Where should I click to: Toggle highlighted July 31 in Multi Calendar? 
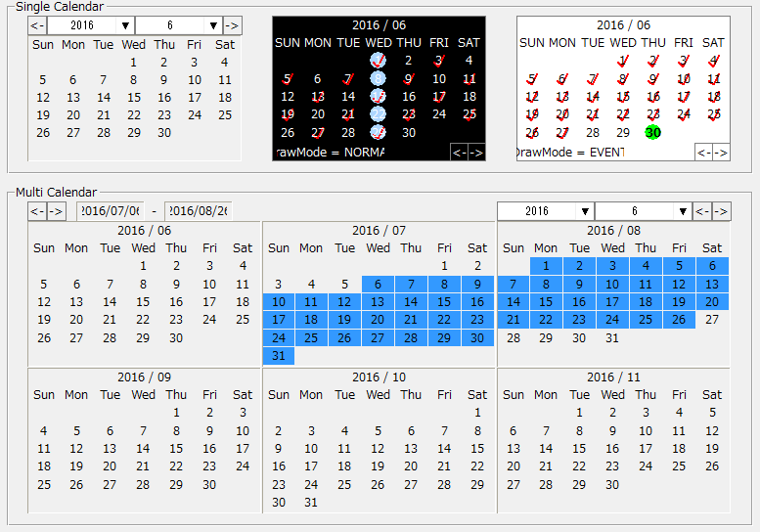(x=279, y=356)
